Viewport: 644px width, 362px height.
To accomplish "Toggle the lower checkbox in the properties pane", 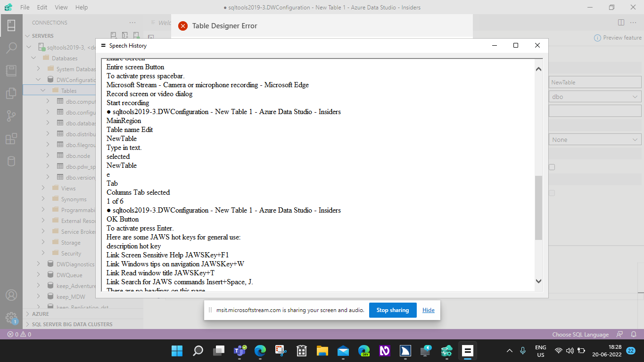I will 551,193.
